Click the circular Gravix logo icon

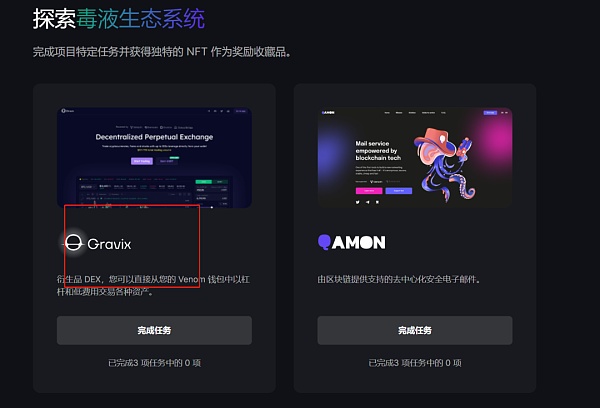point(73,243)
